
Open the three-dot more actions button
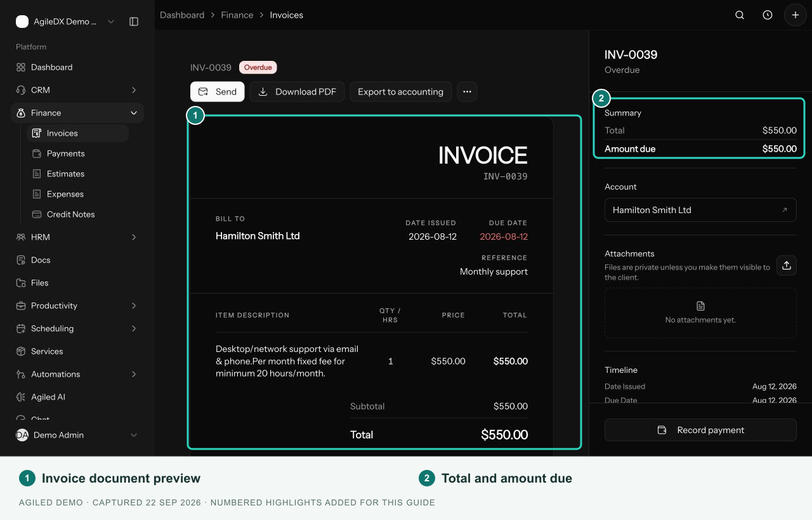[x=467, y=91]
